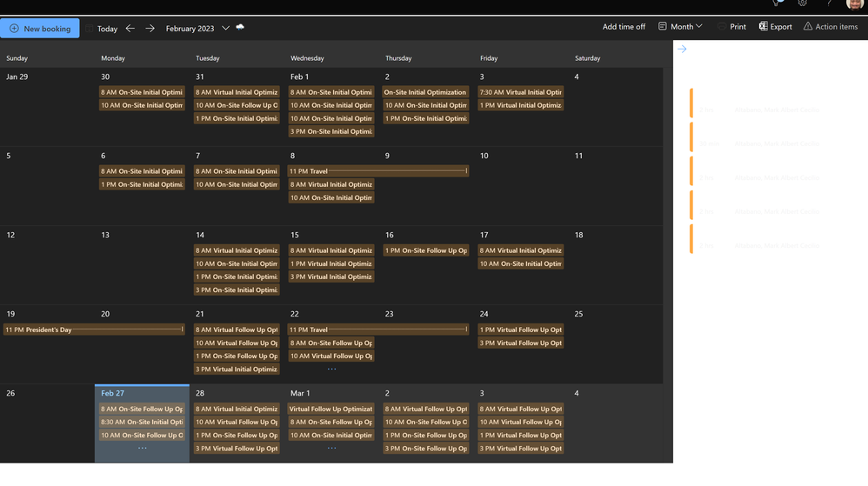The image size is (868, 486).
Task: Open 8:30 AM On-Site Initial booking on Feb 27
Action: coord(143,423)
